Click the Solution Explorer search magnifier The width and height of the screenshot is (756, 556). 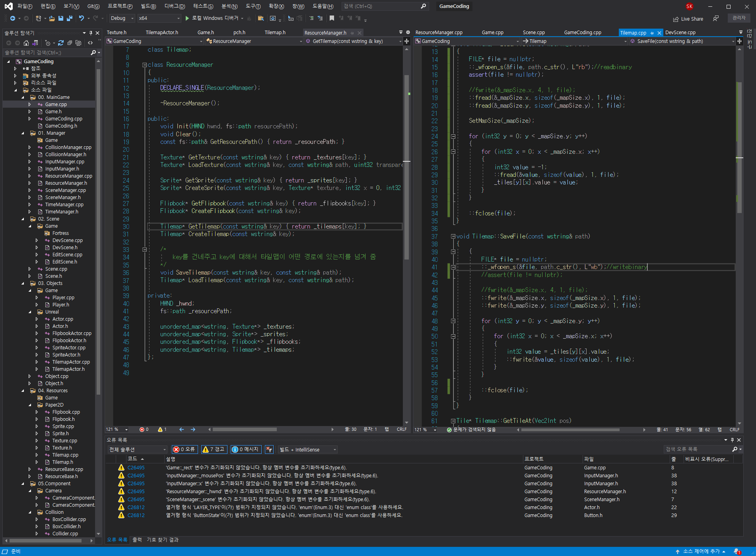tap(93, 52)
